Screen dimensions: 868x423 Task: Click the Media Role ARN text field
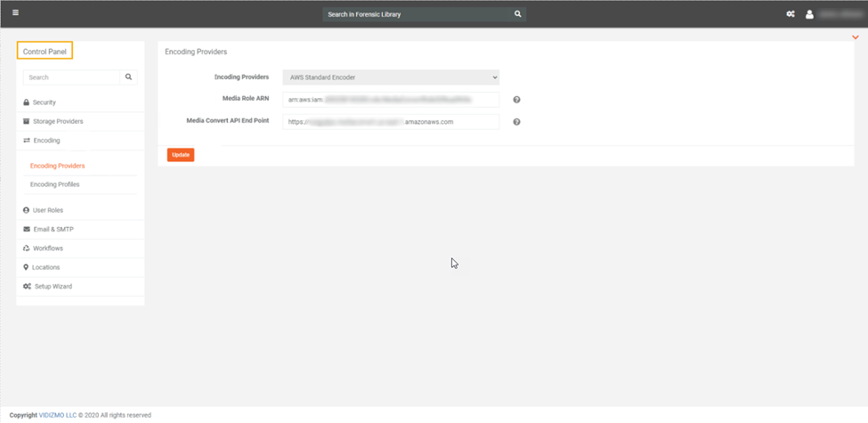(x=391, y=100)
